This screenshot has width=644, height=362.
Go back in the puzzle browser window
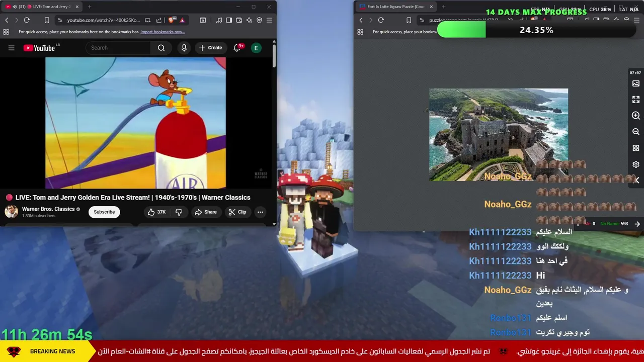[361, 20]
